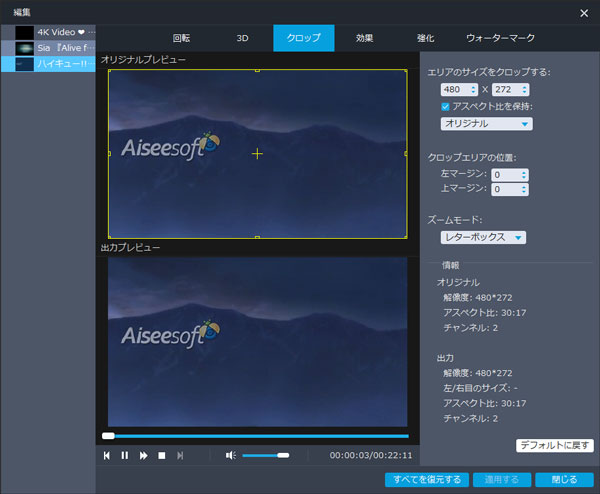Select the 4K Video file item
Viewport: 600px width, 494px height.
pos(49,33)
